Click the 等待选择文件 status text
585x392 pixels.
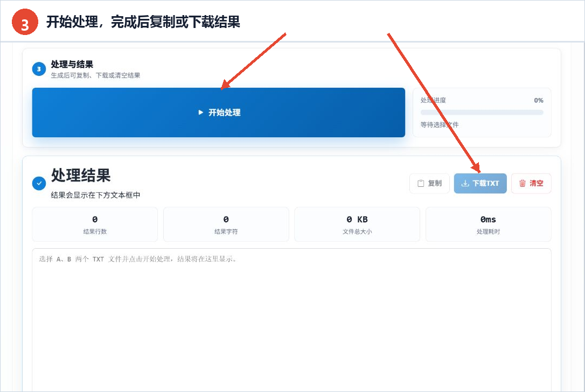pos(440,124)
